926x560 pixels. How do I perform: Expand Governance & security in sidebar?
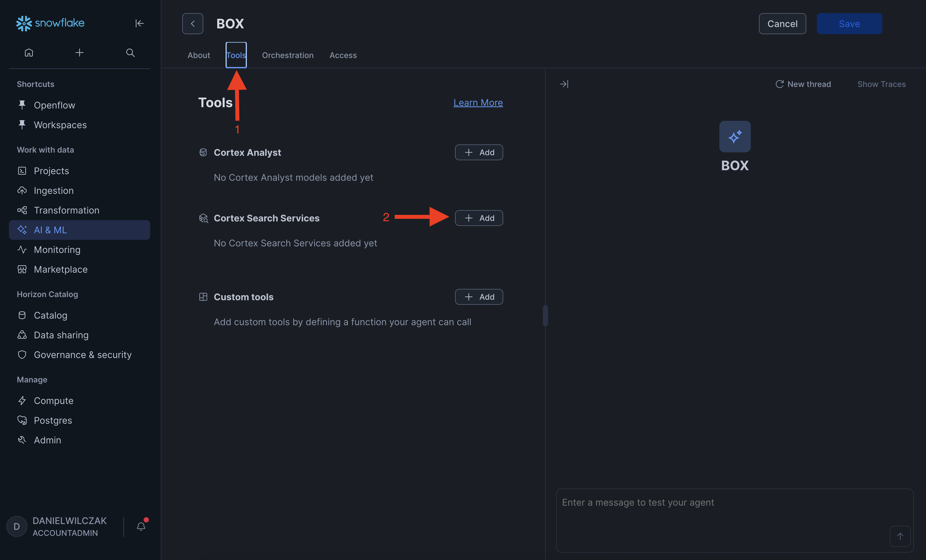82,355
